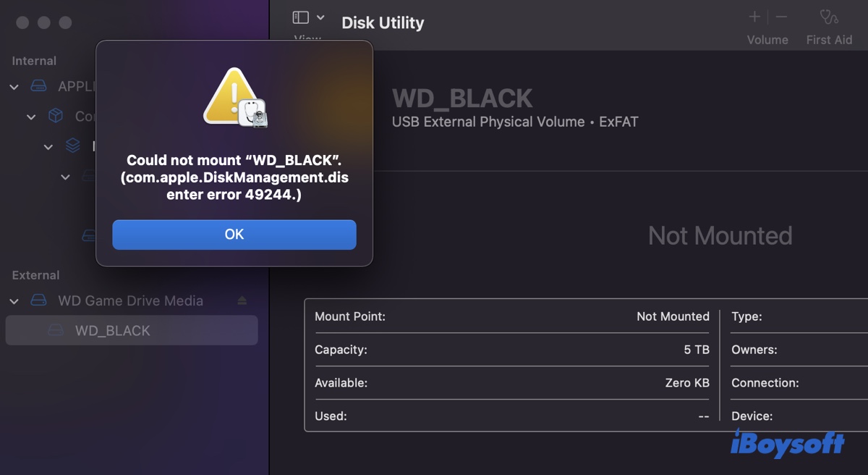
Task: Click the Mount Point row in info table
Action: (511, 316)
